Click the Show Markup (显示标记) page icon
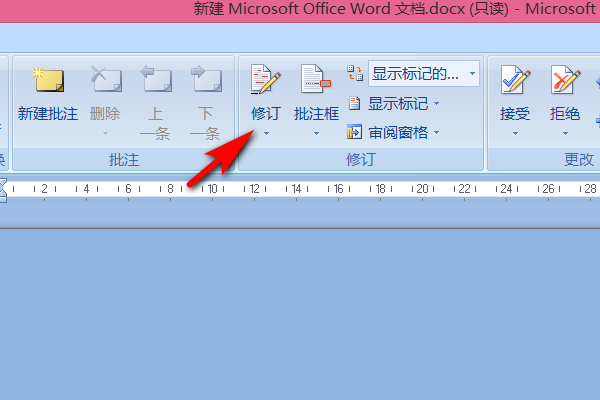 coord(355,103)
